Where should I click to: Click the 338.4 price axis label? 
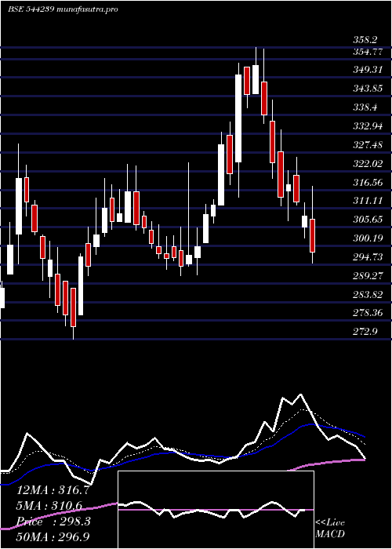point(365,108)
